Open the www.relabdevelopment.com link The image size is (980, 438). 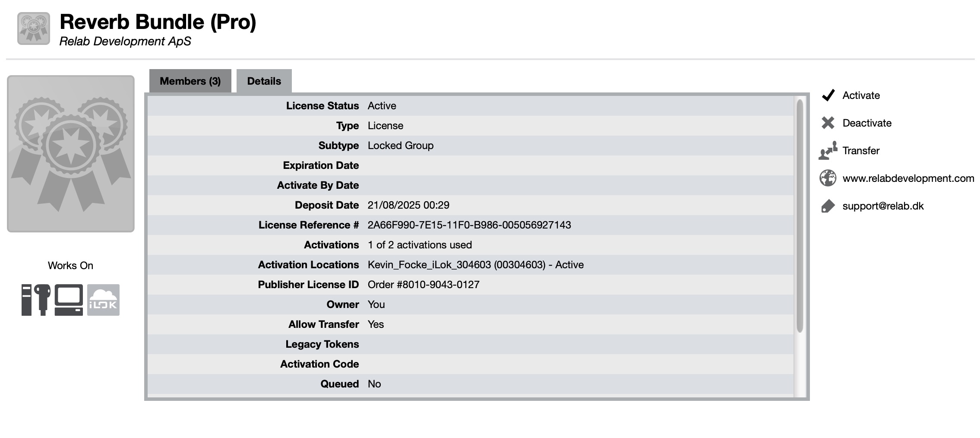(908, 178)
